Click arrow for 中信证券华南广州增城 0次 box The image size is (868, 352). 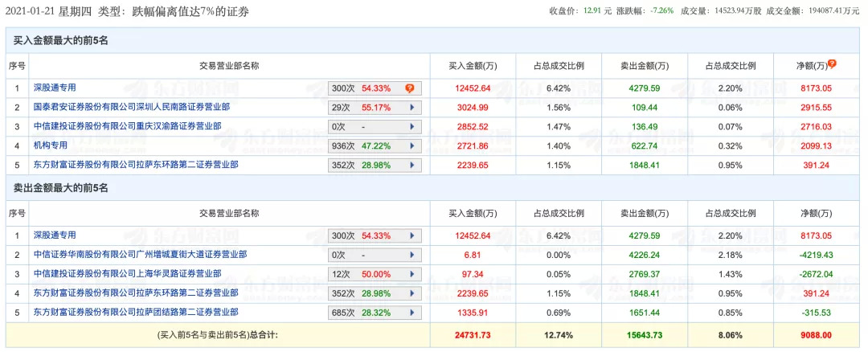[411, 255]
